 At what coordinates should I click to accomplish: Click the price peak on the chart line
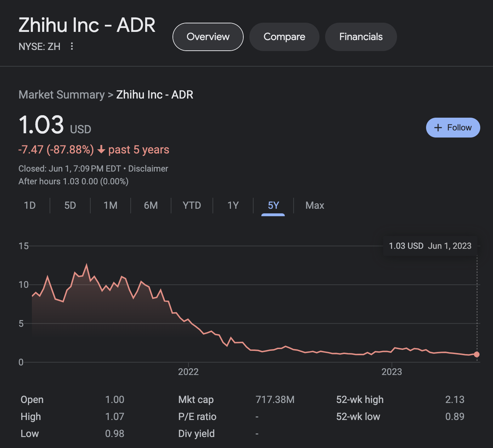[x=86, y=265]
